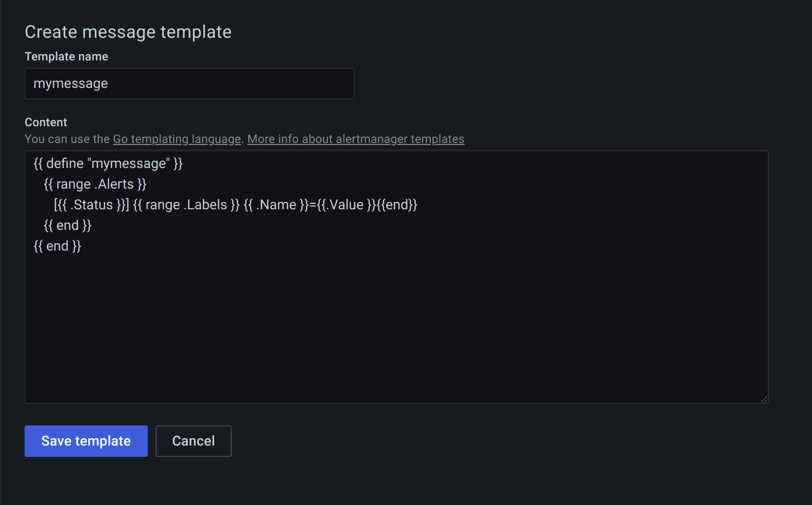Place cursor on the {{ define "mymessage" }} line

(108, 163)
